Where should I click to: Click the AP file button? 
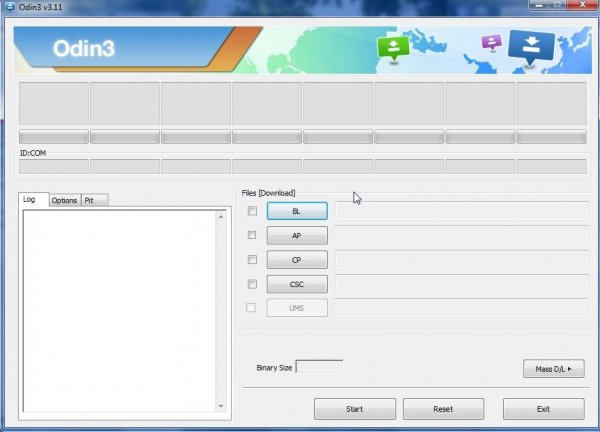pos(297,235)
